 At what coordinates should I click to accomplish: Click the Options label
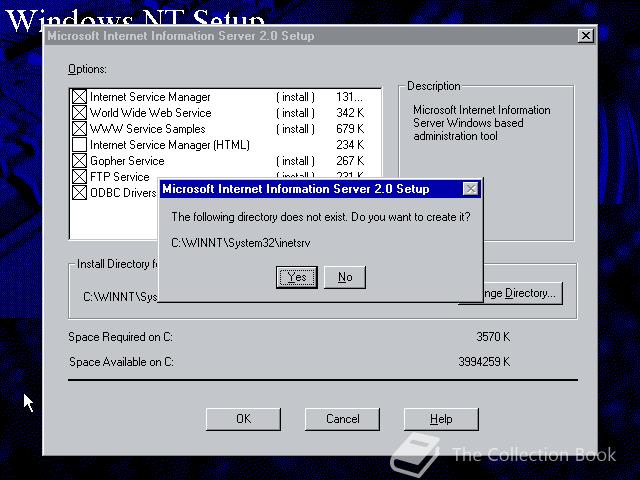(87, 69)
